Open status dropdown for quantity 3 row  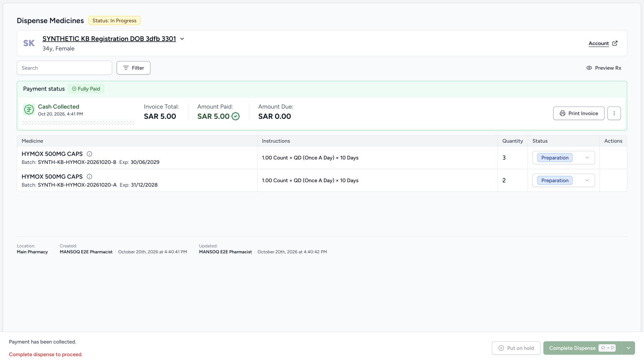(x=563, y=158)
